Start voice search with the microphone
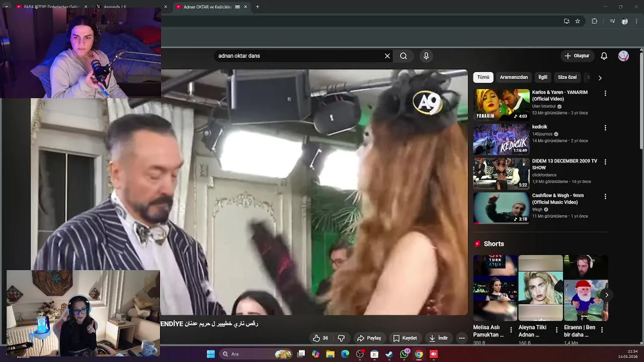Viewport: 644px width, 362px height. click(426, 56)
